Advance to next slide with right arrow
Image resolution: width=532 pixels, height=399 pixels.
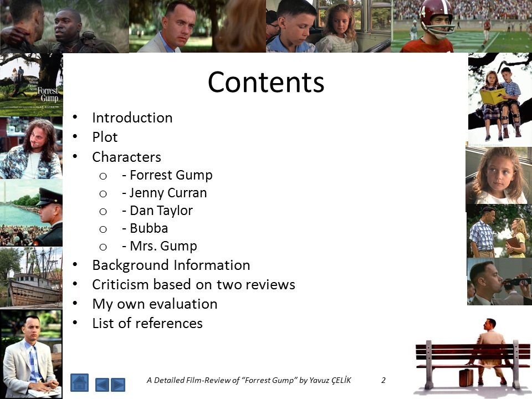tap(118, 385)
